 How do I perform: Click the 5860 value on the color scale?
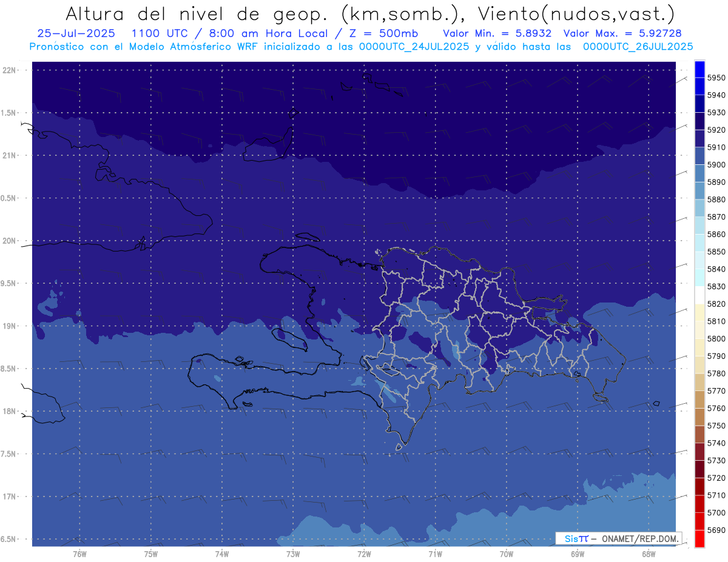(716, 235)
